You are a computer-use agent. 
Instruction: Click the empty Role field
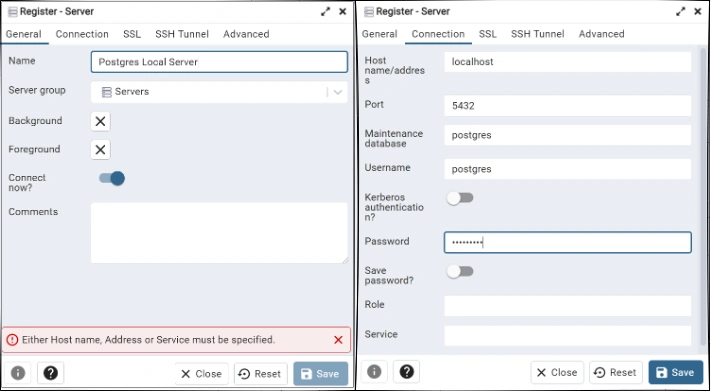[568, 306]
